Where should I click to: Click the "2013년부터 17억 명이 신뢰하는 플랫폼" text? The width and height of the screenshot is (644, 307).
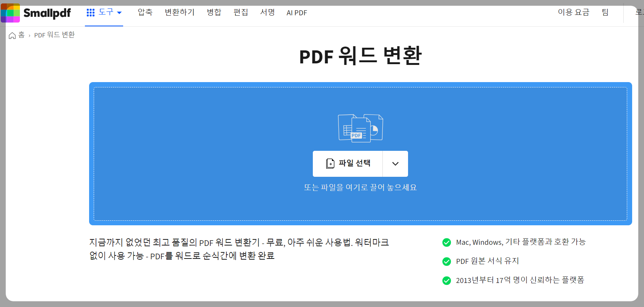(520, 280)
